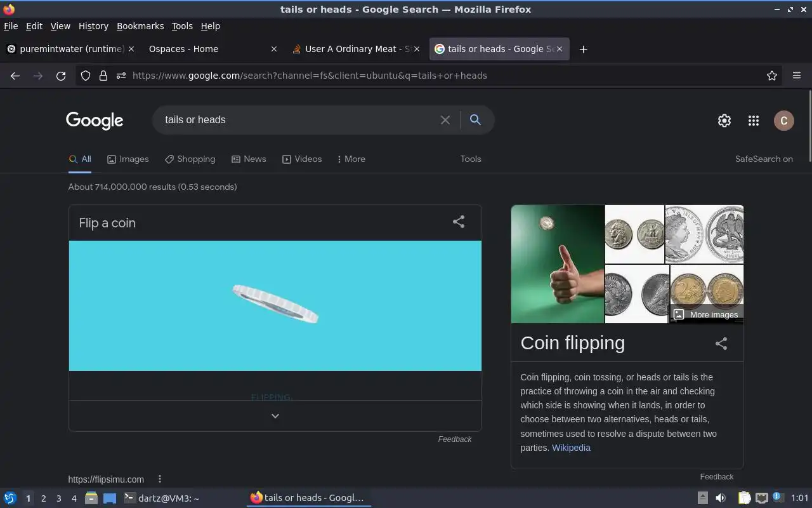This screenshot has width=812, height=508.
Task: Open the update notifier tray icon
Action: pyautogui.click(x=777, y=497)
